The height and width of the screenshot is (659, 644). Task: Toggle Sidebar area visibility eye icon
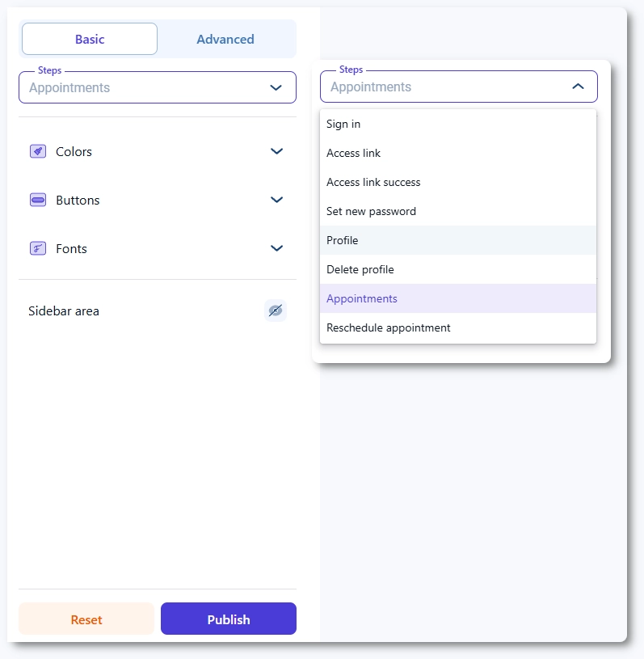276,310
